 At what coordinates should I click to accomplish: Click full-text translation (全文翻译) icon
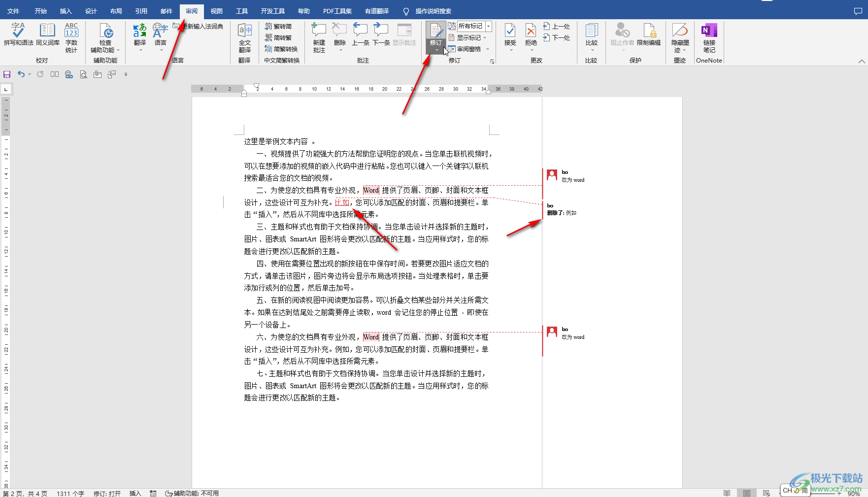point(245,37)
